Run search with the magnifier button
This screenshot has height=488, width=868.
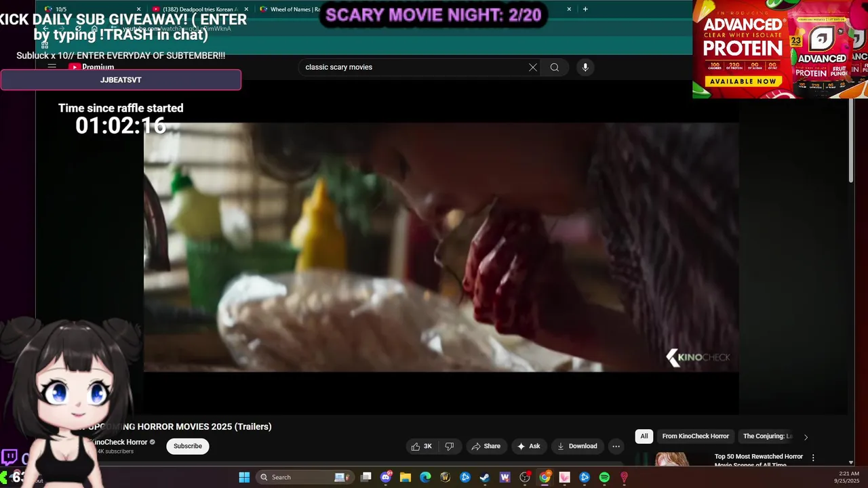[x=555, y=67]
